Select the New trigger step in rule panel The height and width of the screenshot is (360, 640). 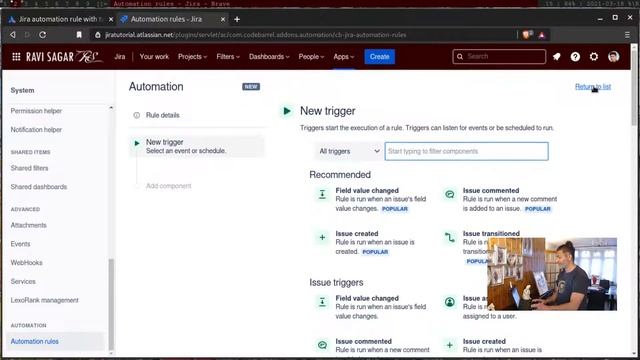198,146
